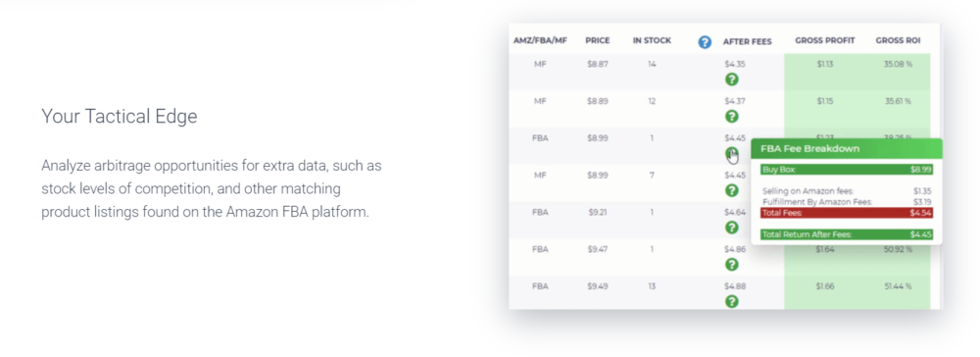Open fee breakdown for $4.37 row
Viewport: 980px width, 357px height.
[x=732, y=117]
